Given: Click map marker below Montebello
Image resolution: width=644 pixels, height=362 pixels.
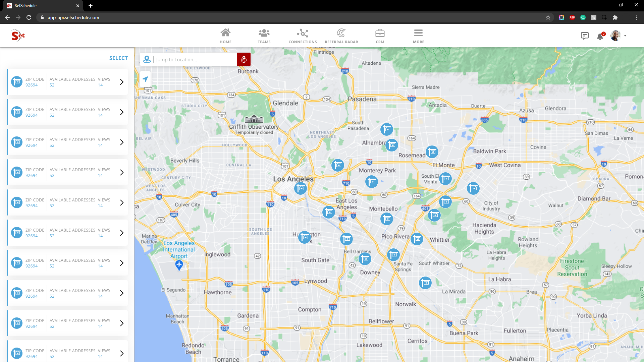Looking at the screenshot, I should click(x=387, y=219).
